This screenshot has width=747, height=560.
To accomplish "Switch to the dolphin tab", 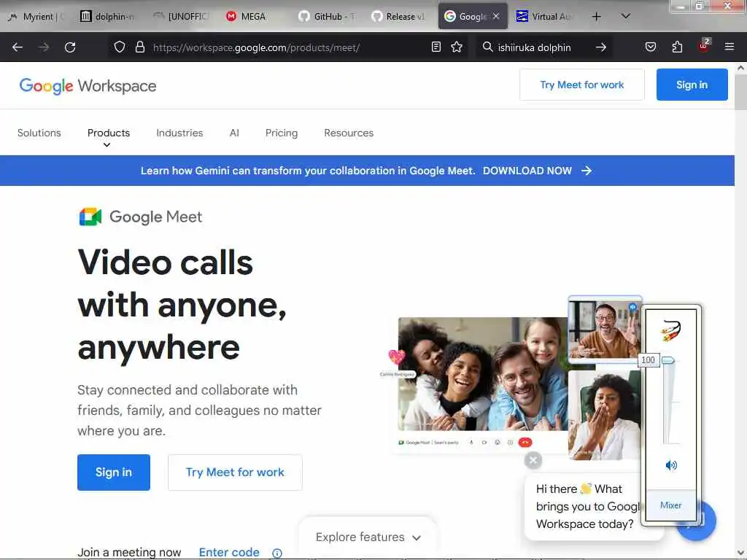I will (108, 17).
